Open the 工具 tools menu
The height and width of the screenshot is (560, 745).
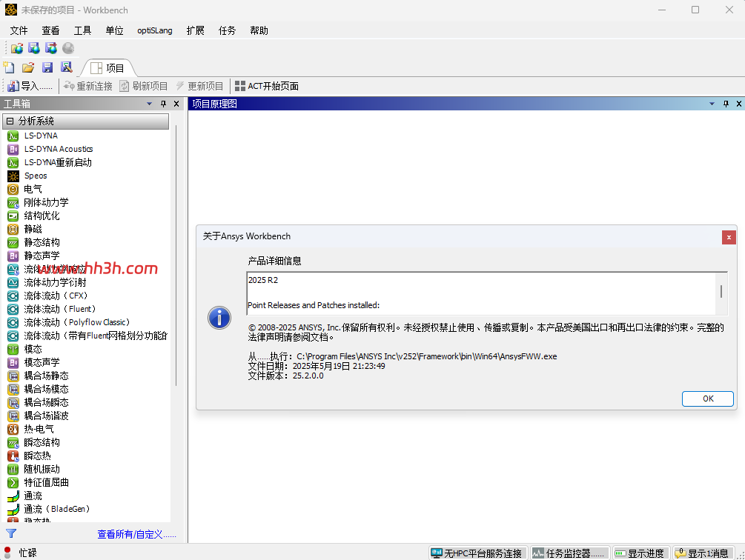coord(82,30)
